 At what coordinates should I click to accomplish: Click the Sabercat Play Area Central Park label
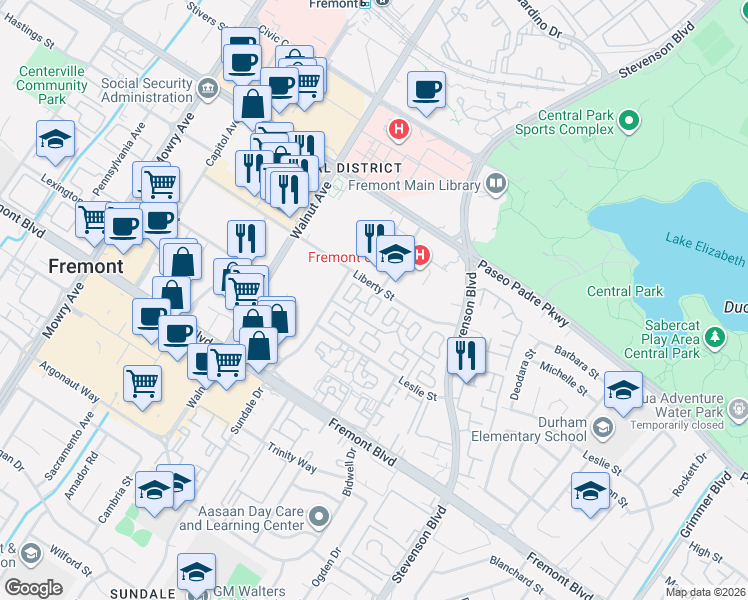tap(662, 339)
